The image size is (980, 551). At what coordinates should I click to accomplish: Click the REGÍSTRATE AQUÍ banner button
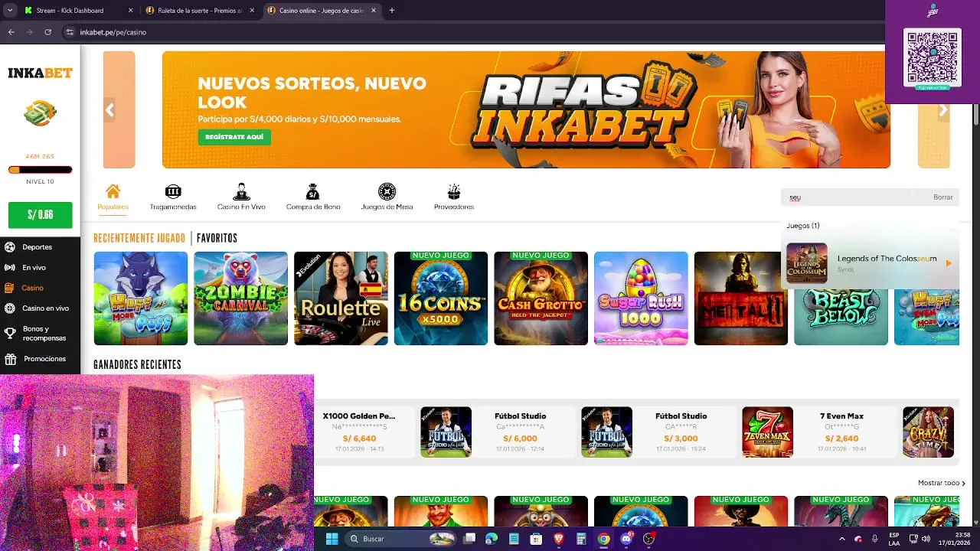pyautogui.click(x=234, y=137)
